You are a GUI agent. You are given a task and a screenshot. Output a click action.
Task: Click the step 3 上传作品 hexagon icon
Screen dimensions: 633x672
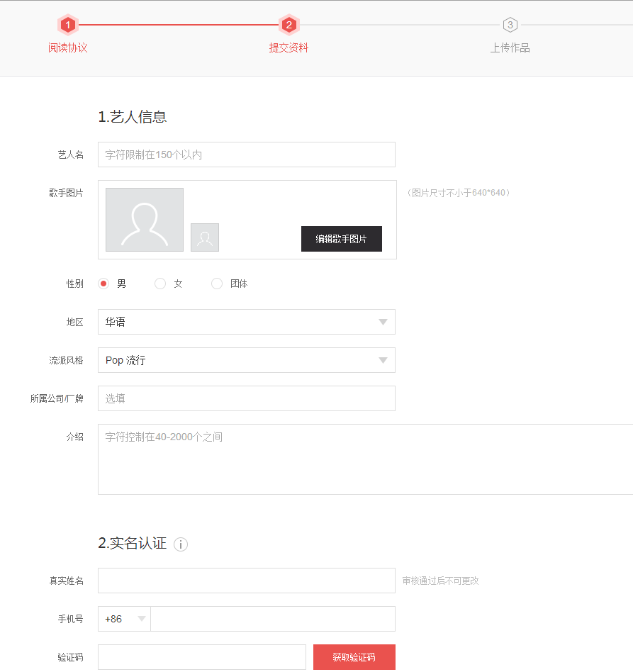[x=510, y=24]
